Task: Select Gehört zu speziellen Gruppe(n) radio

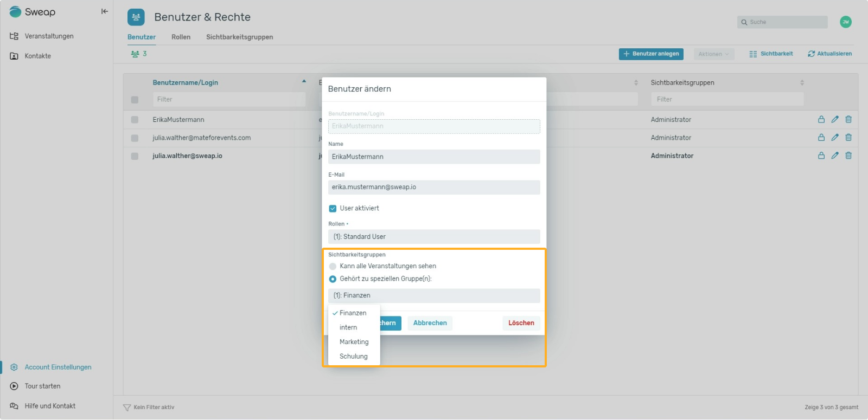Action: pos(333,279)
